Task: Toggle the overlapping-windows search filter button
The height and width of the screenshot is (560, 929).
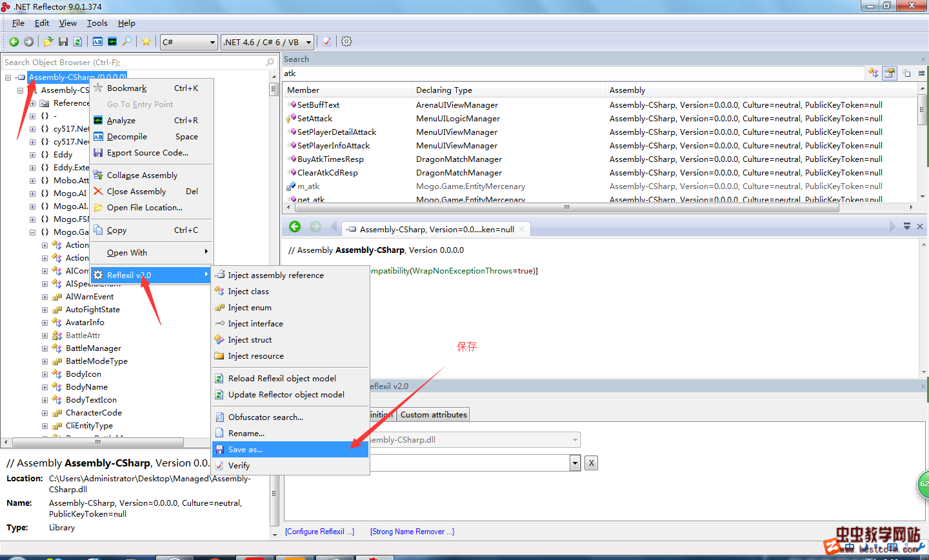Action: pyautogui.click(x=906, y=73)
